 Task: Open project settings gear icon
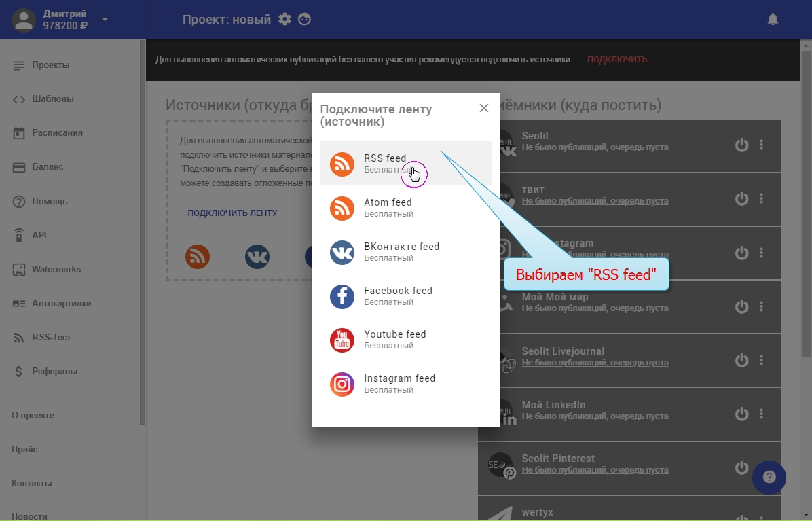(x=284, y=20)
